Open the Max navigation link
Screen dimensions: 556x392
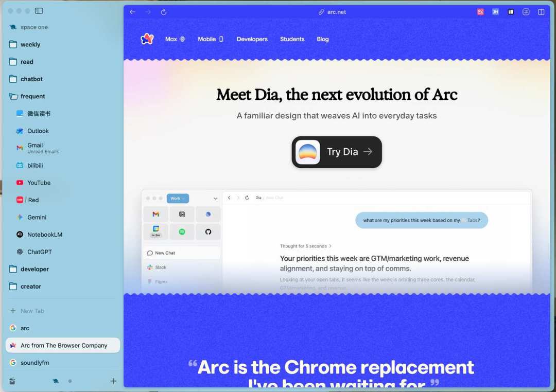(175, 39)
